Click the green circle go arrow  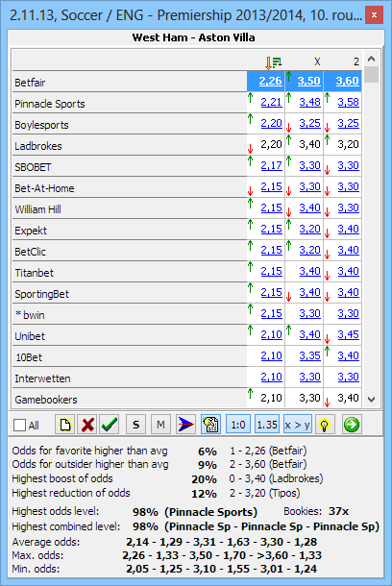point(352,425)
